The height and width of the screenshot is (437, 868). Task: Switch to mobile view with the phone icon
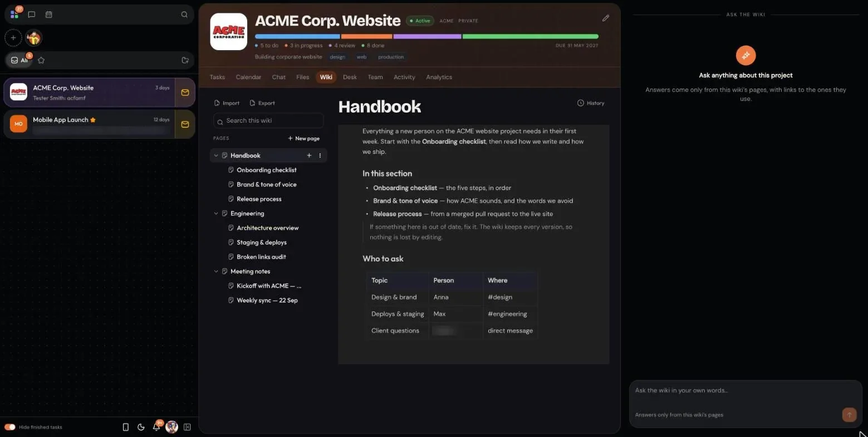(126, 427)
